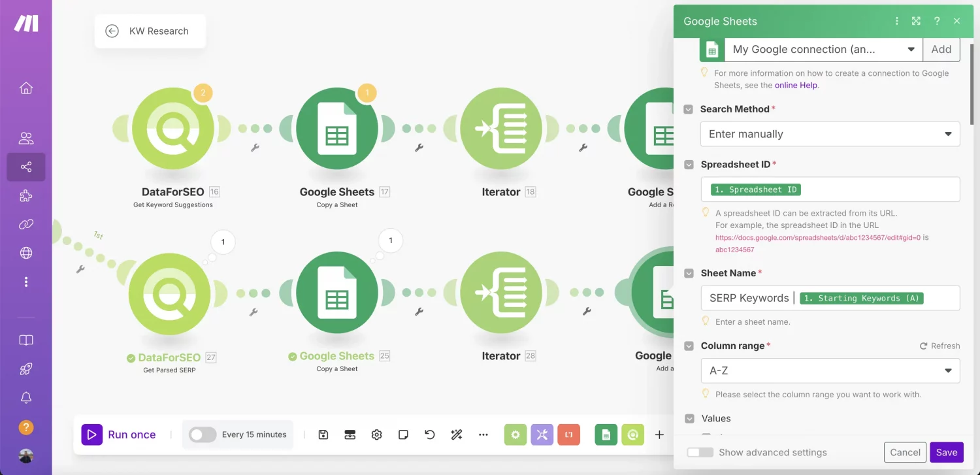980x475 pixels.
Task: Click the lime DataForSEO favorite button
Action: pos(632,434)
